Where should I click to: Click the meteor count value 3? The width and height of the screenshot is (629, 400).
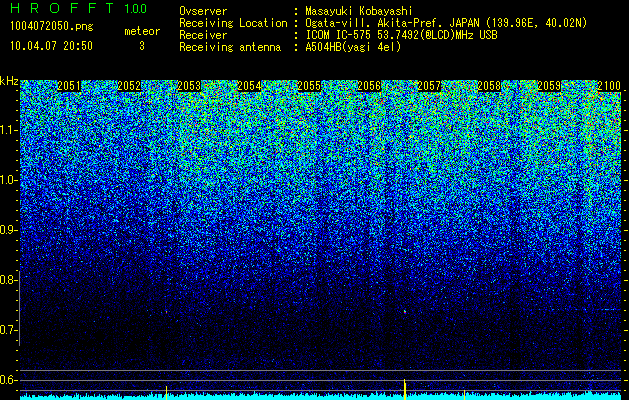pyautogui.click(x=142, y=46)
